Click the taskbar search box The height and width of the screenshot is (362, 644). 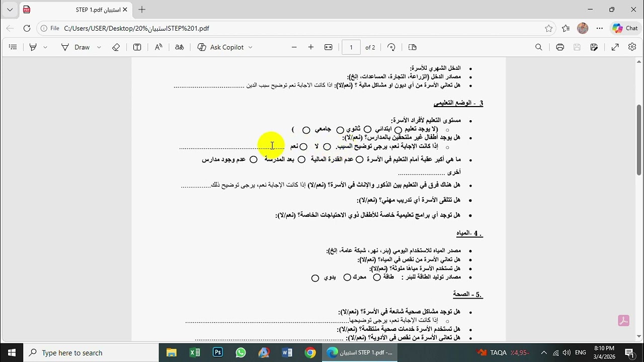coord(92,352)
